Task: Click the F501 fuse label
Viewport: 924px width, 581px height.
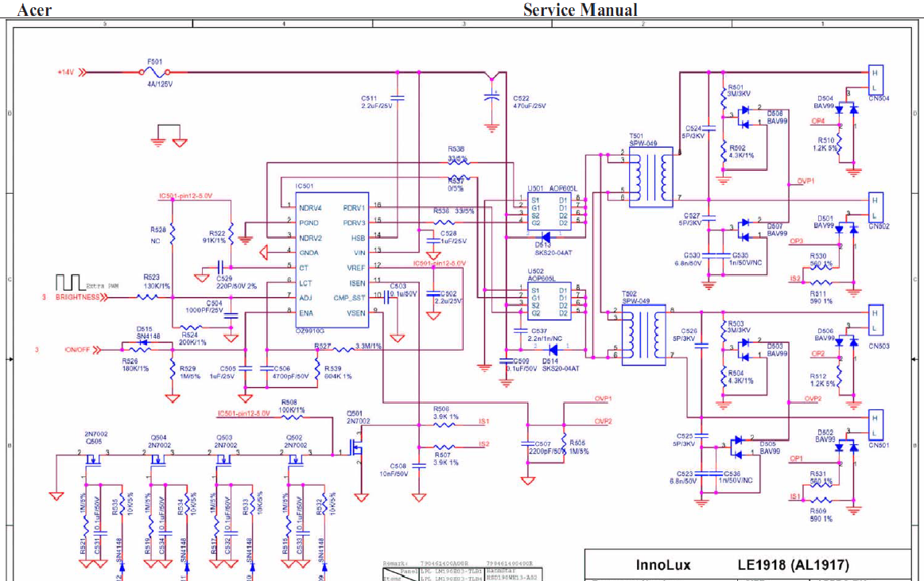Action: pyautogui.click(x=154, y=62)
